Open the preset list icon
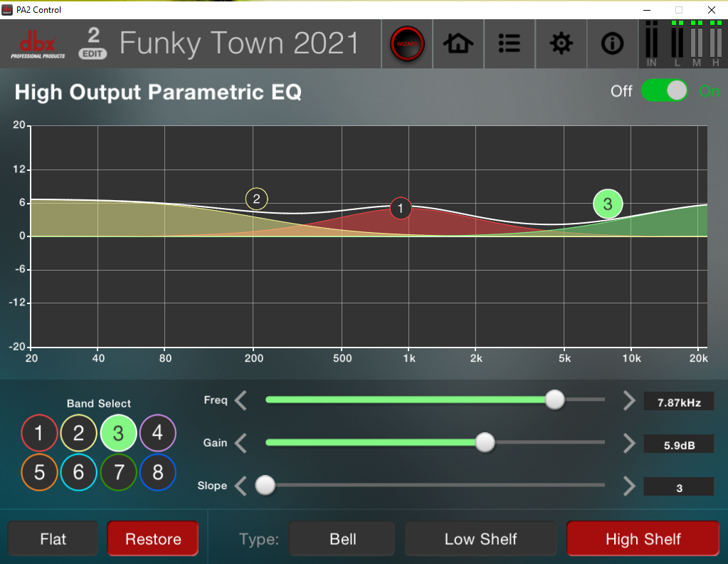728x564 pixels. (x=510, y=44)
